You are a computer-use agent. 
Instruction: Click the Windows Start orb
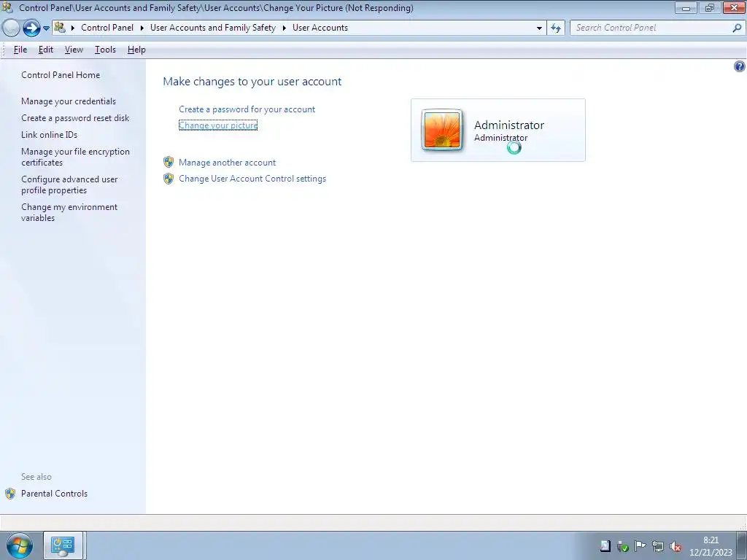click(20, 545)
